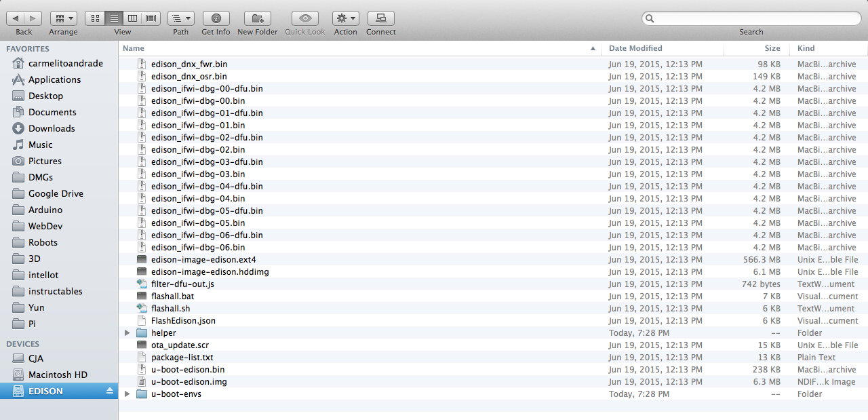Open the Arrange dropdown

pos(63,18)
